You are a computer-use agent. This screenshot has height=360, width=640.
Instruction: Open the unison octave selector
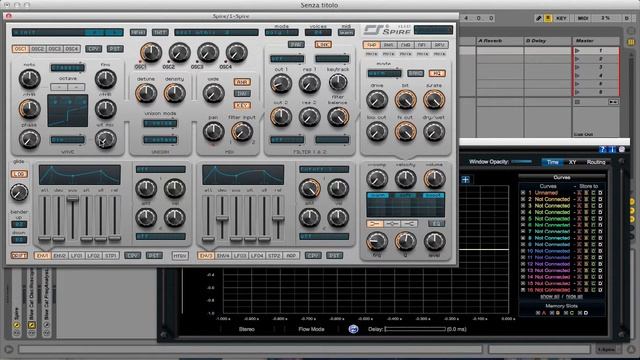pyautogui.click(x=160, y=140)
